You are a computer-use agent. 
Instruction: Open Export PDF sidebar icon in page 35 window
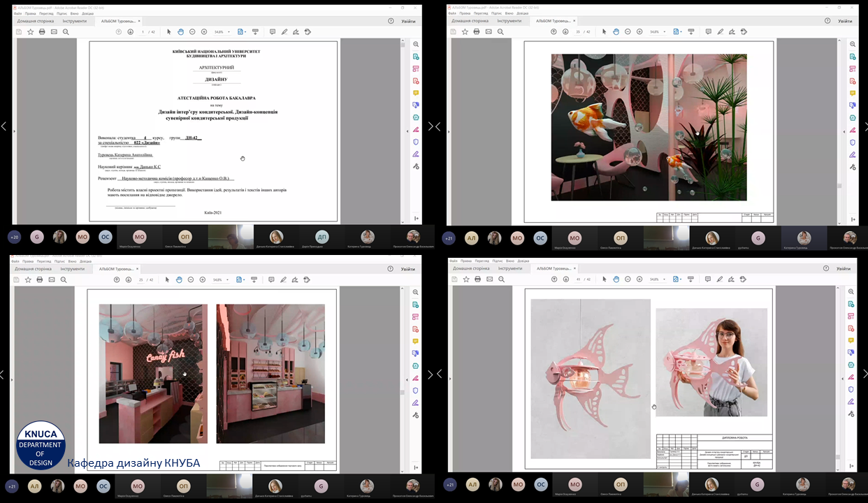click(x=853, y=57)
